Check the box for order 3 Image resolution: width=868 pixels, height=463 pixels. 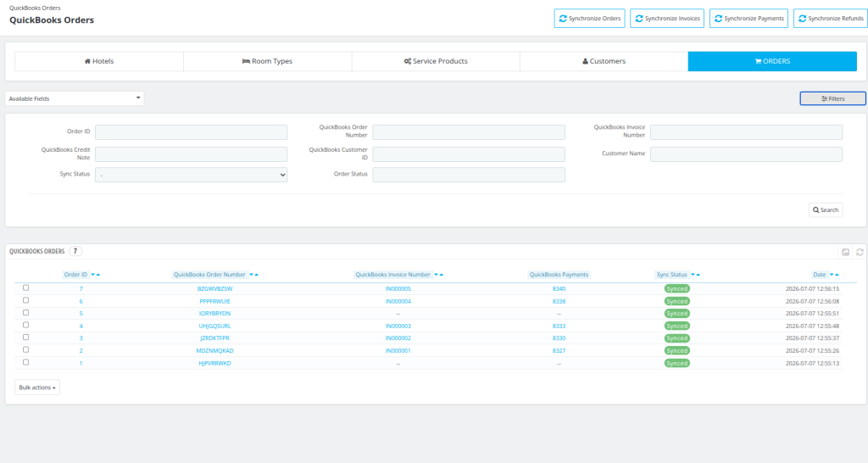point(25,337)
